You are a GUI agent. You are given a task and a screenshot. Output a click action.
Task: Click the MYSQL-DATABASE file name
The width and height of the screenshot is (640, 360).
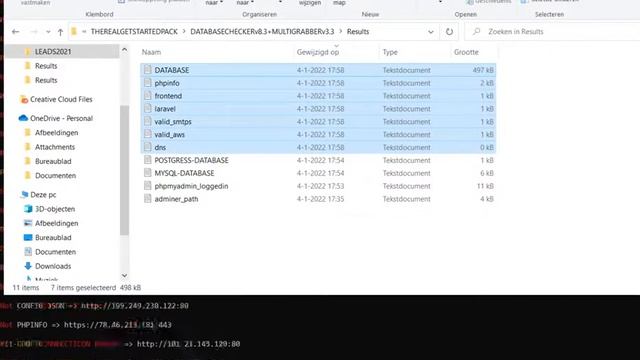click(184, 173)
